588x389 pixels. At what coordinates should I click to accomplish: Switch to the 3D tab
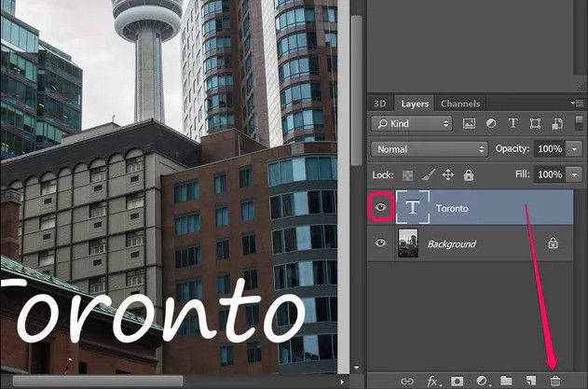[x=379, y=104]
